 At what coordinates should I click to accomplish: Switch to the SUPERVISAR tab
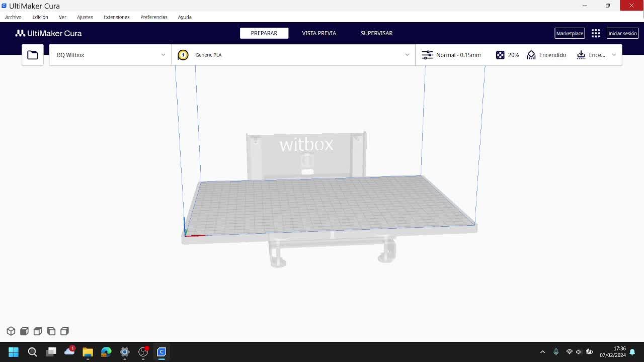(376, 33)
